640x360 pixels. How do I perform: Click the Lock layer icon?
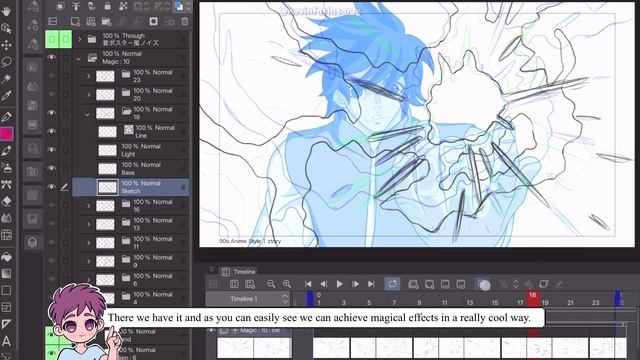click(107, 6)
